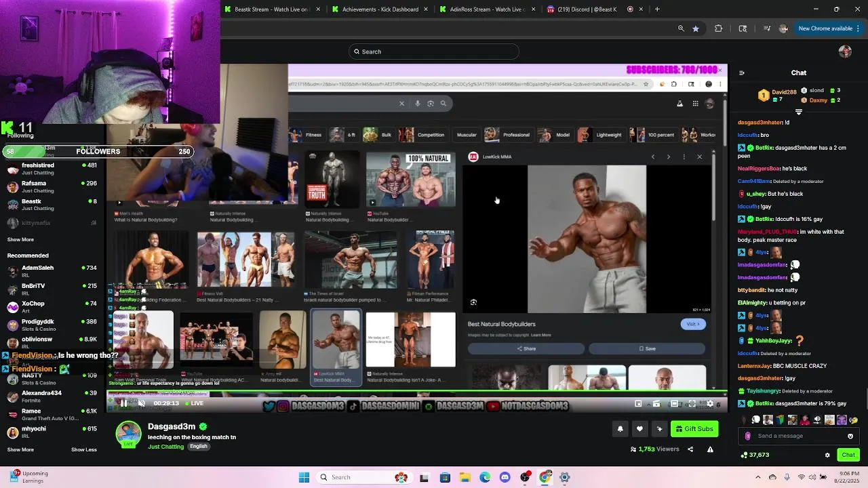
Task: Expand Show More under Recommended
Action: pyautogui.click(x=20, y=449)
